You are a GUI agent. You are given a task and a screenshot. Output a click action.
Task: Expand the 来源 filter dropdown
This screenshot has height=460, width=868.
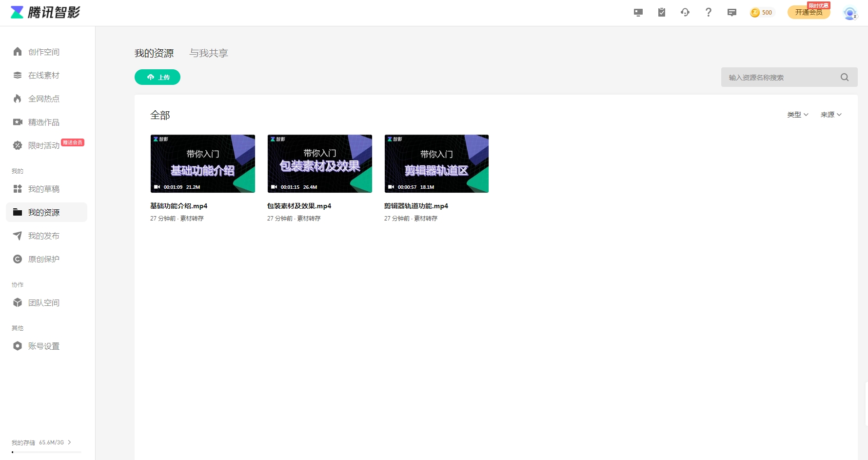coord(831,115)
